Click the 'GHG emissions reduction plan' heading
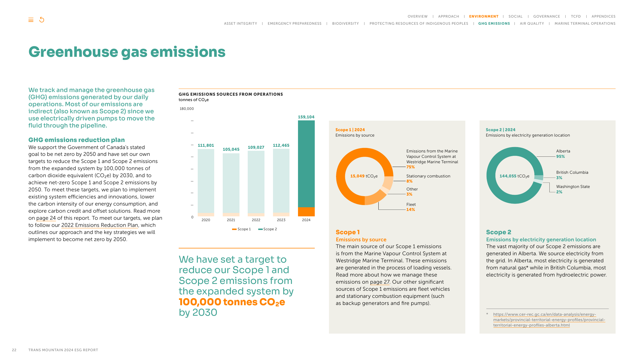 tap(77, 140)
